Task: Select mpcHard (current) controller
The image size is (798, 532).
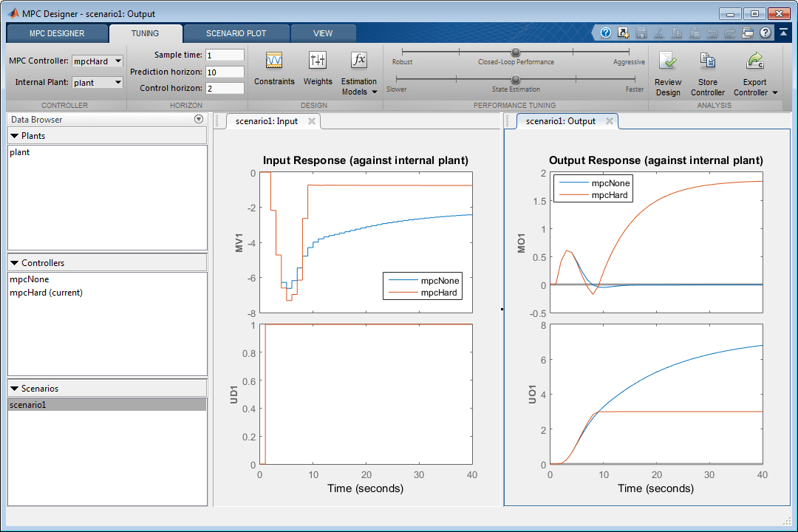Action: click(46, 293)
